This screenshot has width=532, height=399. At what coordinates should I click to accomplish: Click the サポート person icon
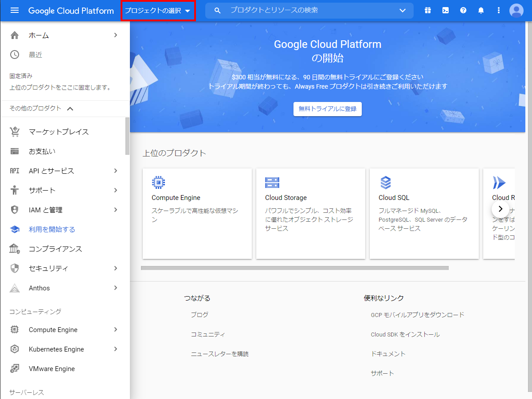[x=15, y=190]
